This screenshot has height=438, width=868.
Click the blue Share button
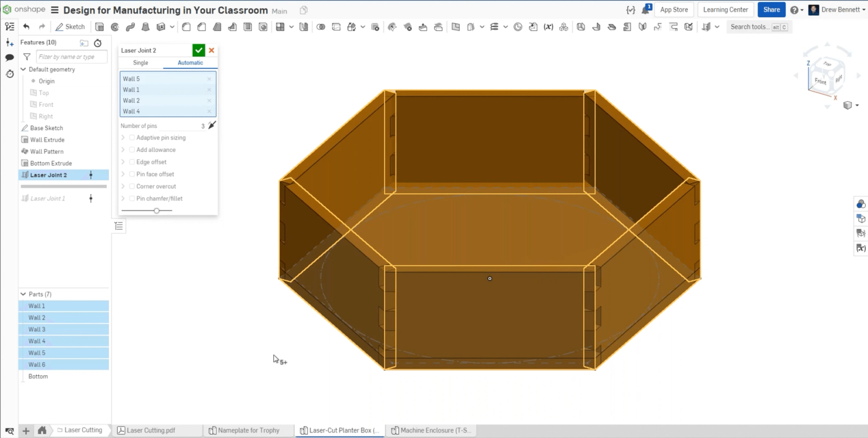[x=771, y=10]
